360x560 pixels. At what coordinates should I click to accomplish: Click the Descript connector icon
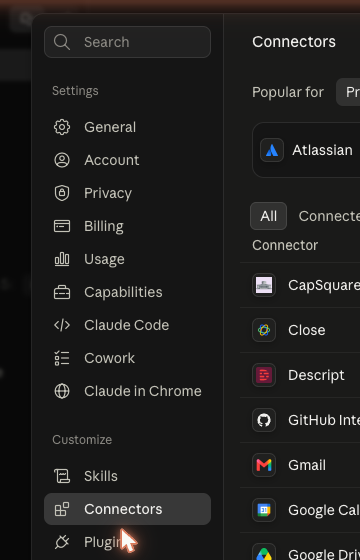(x=264, y=375)
